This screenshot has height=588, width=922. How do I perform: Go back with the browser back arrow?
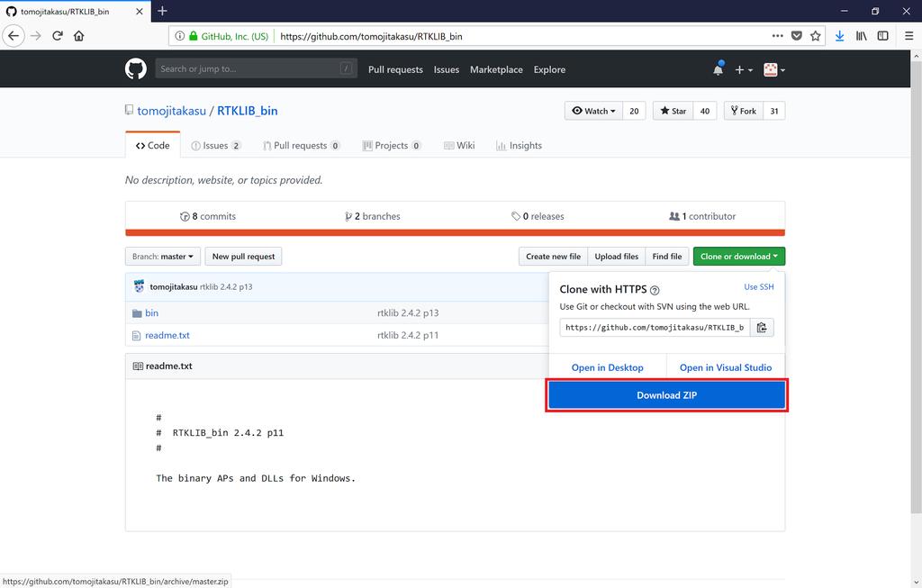(x=14, y=36)
